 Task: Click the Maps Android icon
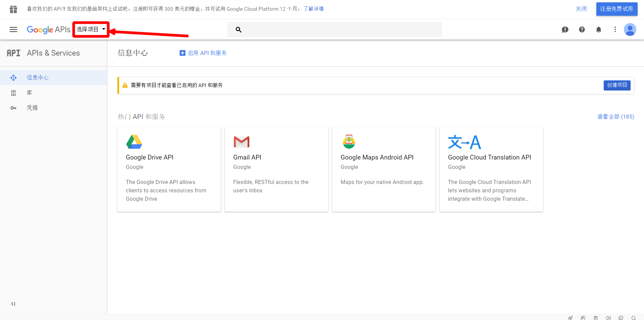click(x=349, y=142)
